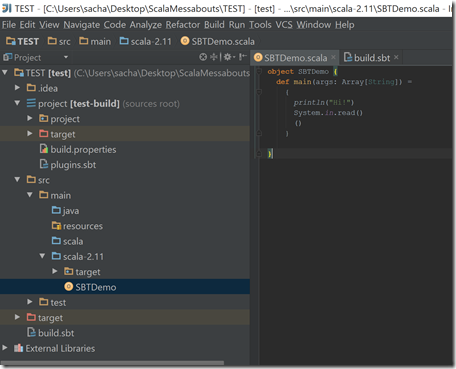Collapse the scala-2.11 folder

[42, 256]
